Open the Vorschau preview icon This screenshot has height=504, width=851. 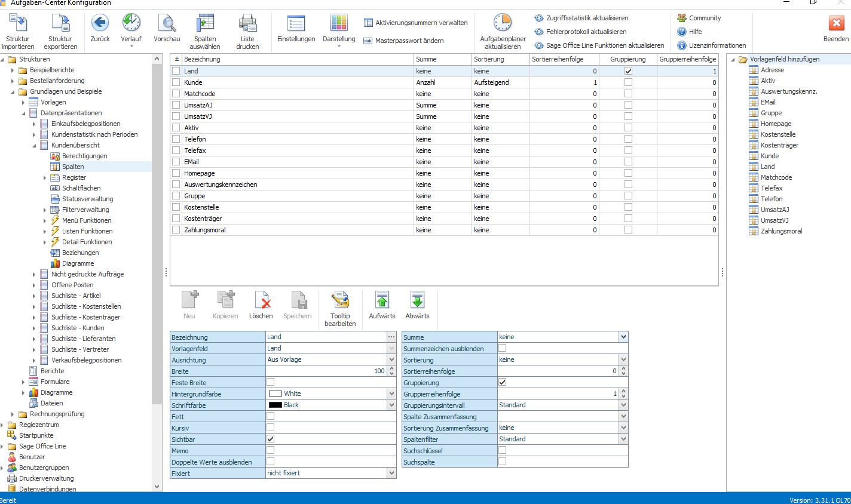167,23
